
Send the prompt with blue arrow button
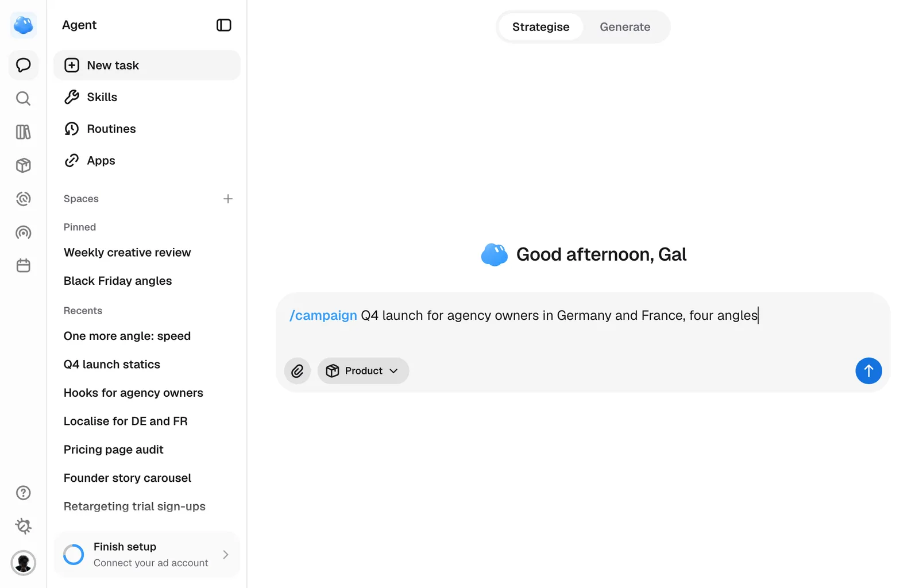coord(868,371)
